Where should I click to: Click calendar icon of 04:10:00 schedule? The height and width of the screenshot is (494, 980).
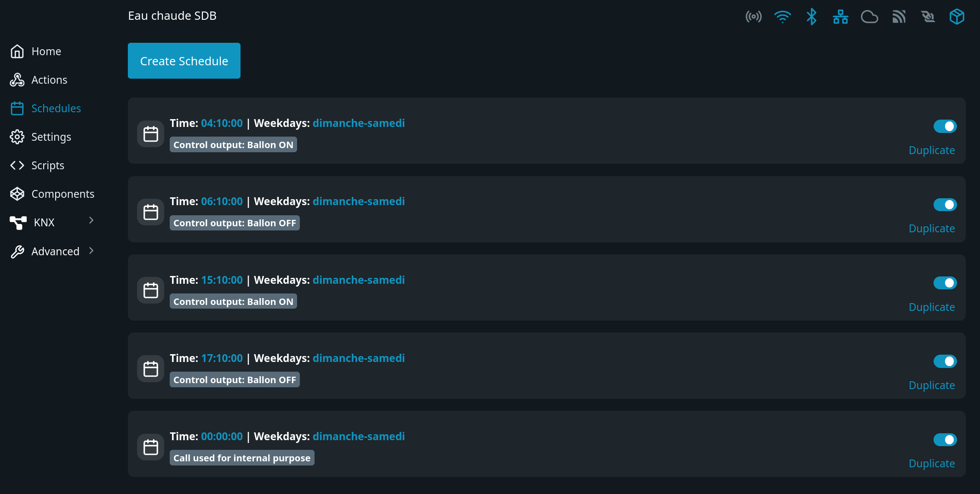pos(151,134)
